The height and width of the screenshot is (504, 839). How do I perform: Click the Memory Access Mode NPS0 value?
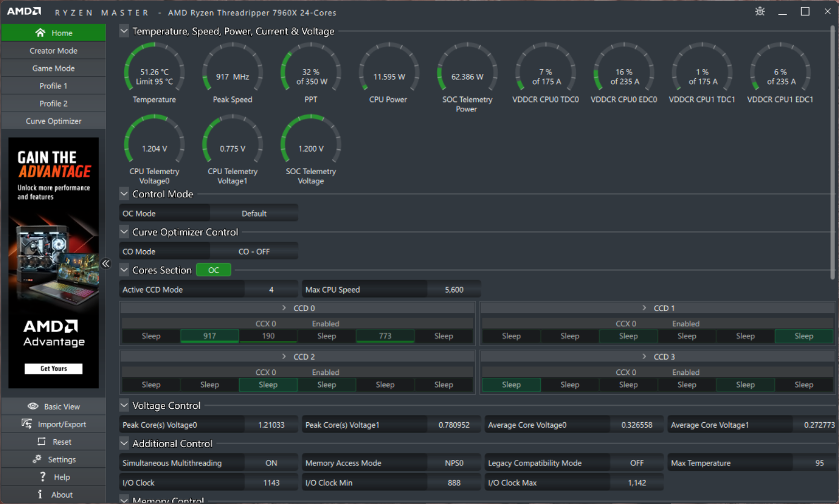454,463
